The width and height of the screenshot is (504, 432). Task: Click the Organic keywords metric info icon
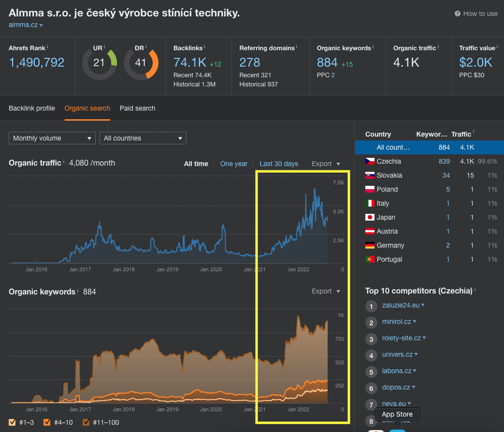373,47
